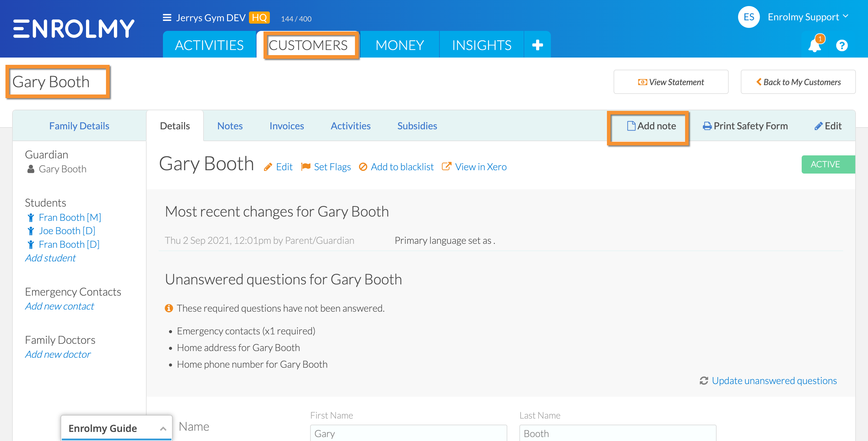The width and height of the screenshot is (868, 441).
Task: Click 'Emergency contacts (x1 required)' item
Action: [x=246, y=331]
